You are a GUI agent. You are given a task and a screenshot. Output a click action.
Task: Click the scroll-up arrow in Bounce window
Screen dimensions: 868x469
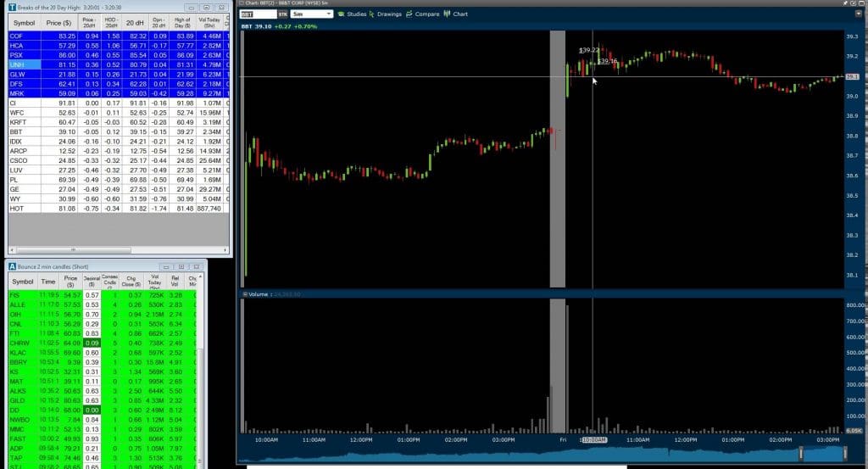tap(200, 276)
